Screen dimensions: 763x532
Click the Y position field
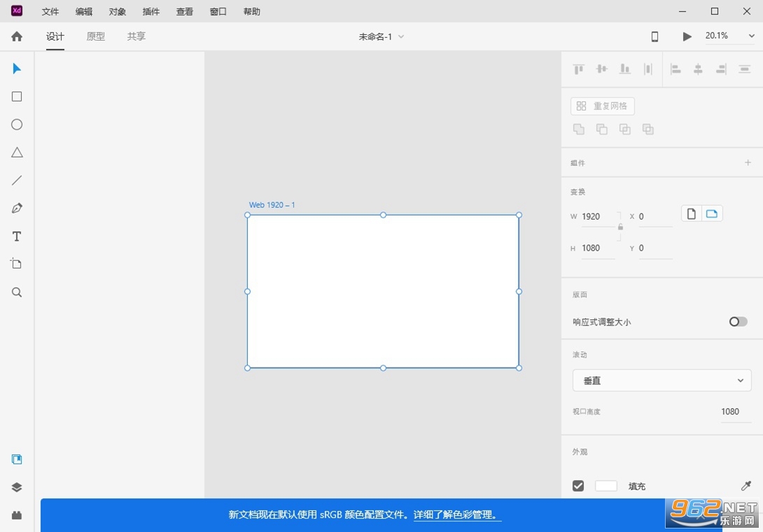pyautogui.click(x=655, y=248)
